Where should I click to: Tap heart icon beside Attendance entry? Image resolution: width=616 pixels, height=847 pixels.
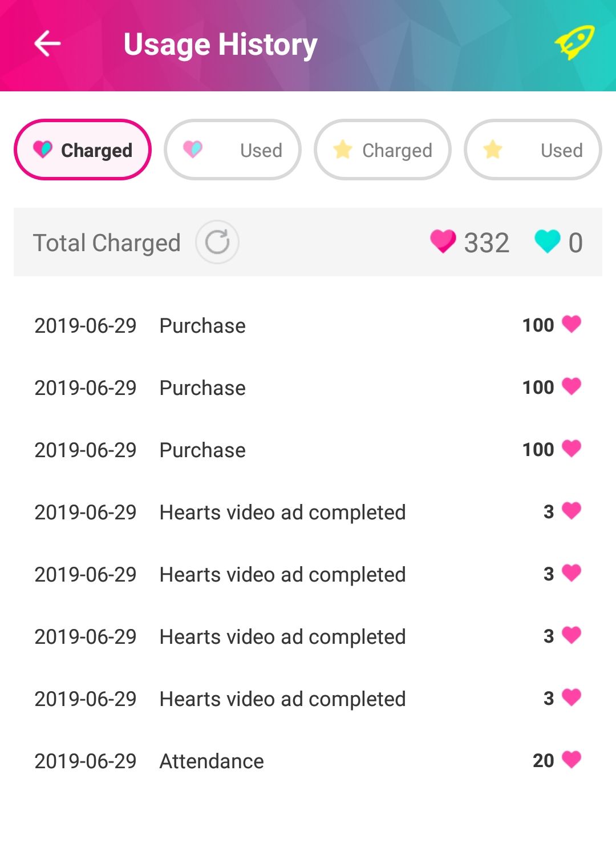click(x=572, y=760)
